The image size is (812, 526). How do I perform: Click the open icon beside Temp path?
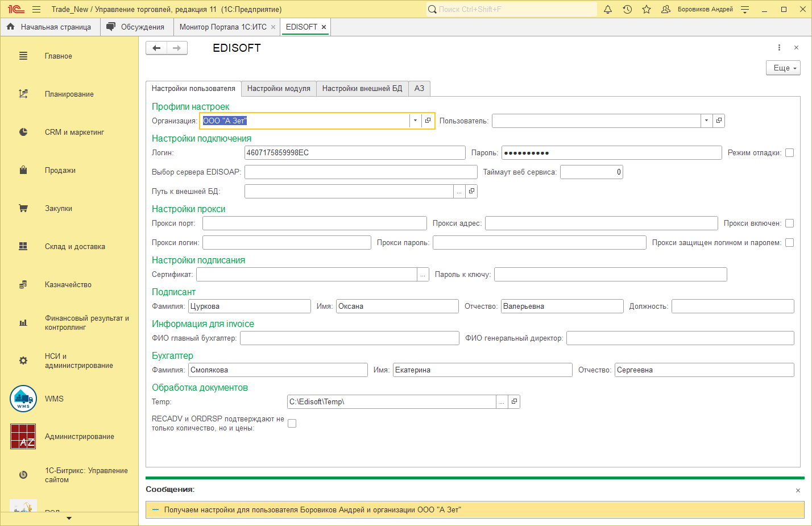point(514,401)
